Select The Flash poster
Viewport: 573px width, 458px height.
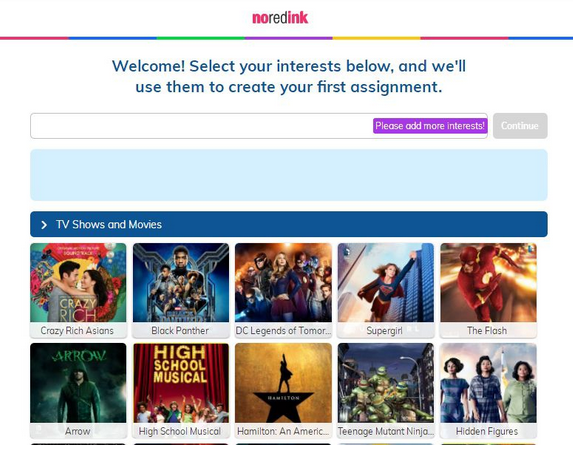(x=488, y=291)
